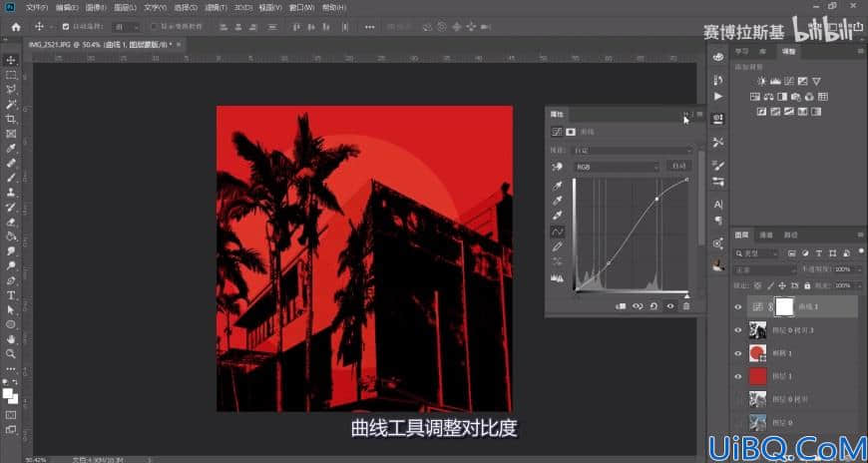This screenshot has height=463, width=868.
Task: Reset the curves adjustment to defaults
Action: (x=653, y=305)
